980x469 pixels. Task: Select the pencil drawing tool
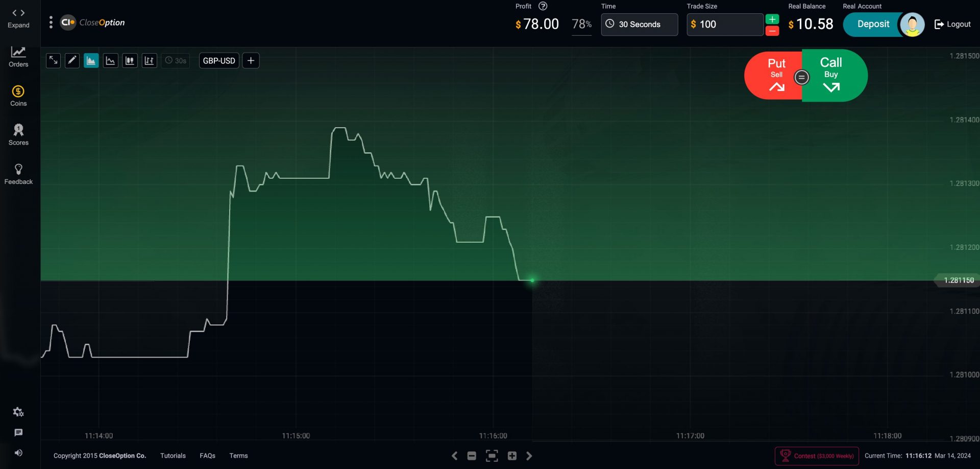pos(72,61)
